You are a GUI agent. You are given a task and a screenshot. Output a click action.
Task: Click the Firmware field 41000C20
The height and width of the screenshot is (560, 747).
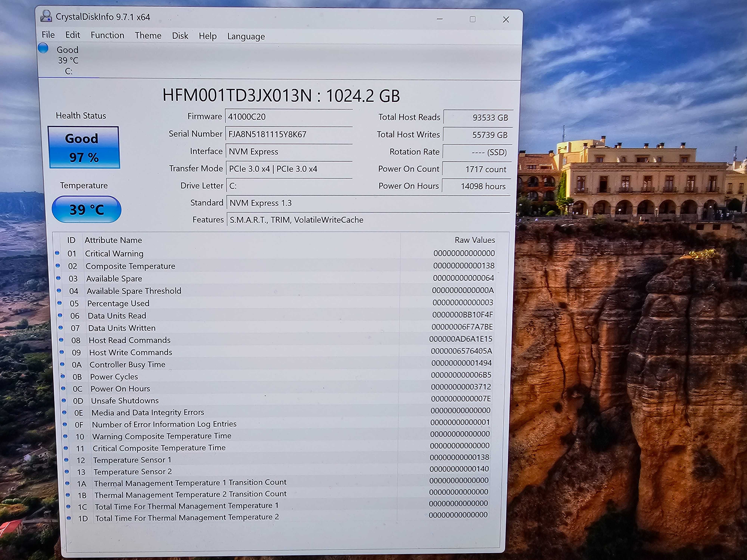[289, 117]
